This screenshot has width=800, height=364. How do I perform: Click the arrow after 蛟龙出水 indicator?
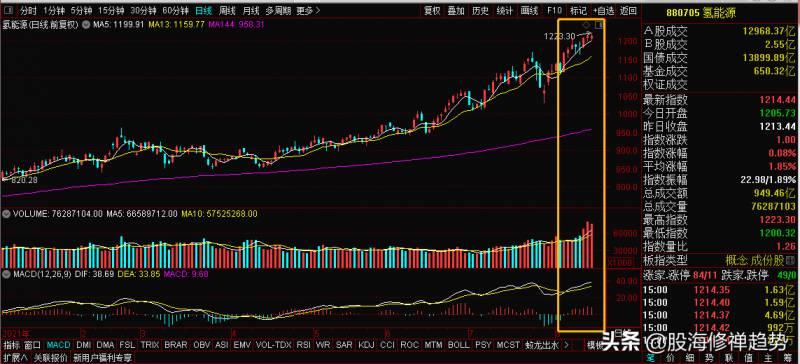565,346
